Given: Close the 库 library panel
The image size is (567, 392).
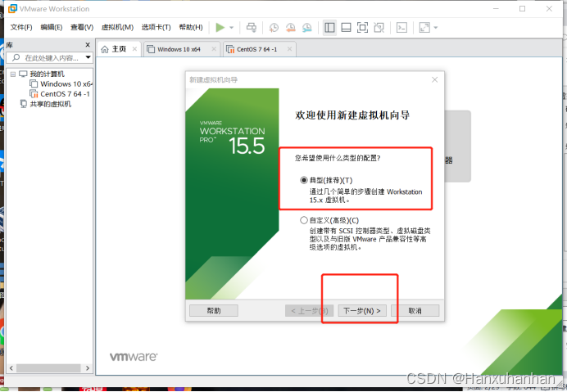Looking at the screenshot, I should (88, 45).
